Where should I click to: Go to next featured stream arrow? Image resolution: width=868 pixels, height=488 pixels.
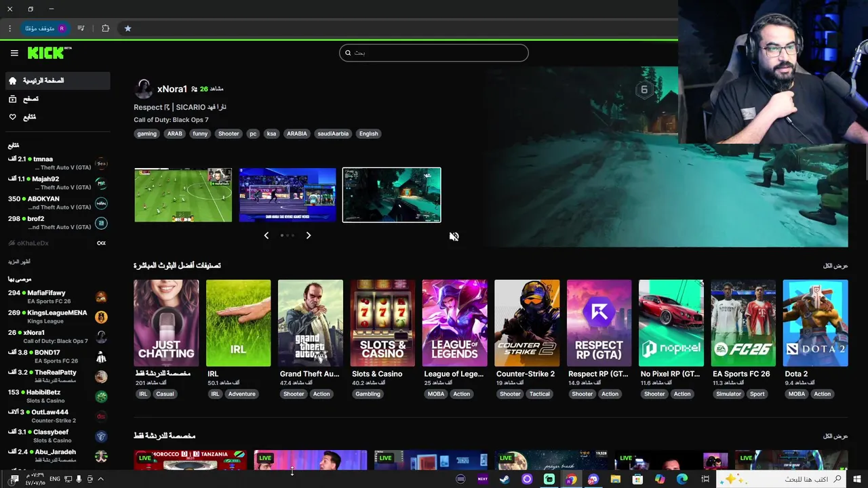coord(309,235)
